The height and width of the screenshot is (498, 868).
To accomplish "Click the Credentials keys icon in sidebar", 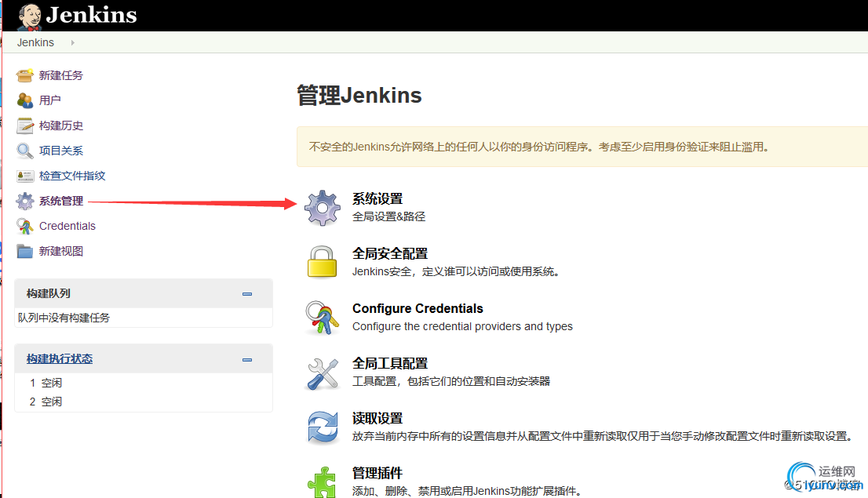I will [x=25, y=226].
